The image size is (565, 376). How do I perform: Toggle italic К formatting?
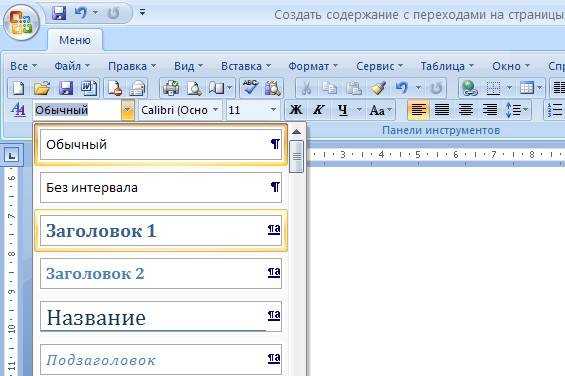pyautogui.click(x=319, y=110)
